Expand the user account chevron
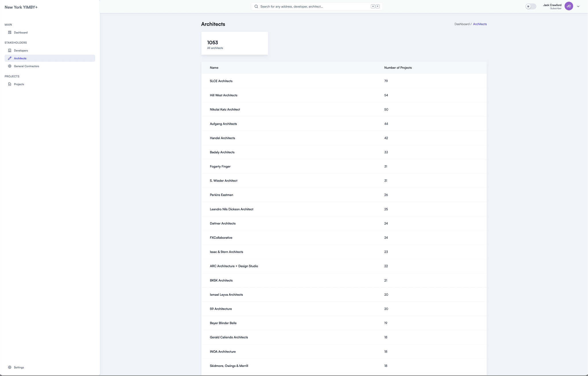 [578, 7]
